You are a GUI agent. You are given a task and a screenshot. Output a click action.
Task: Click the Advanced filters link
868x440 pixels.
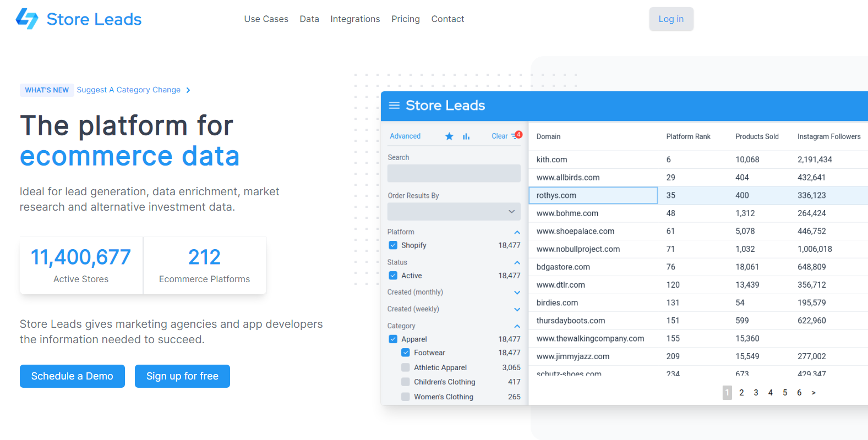[405, 136]
